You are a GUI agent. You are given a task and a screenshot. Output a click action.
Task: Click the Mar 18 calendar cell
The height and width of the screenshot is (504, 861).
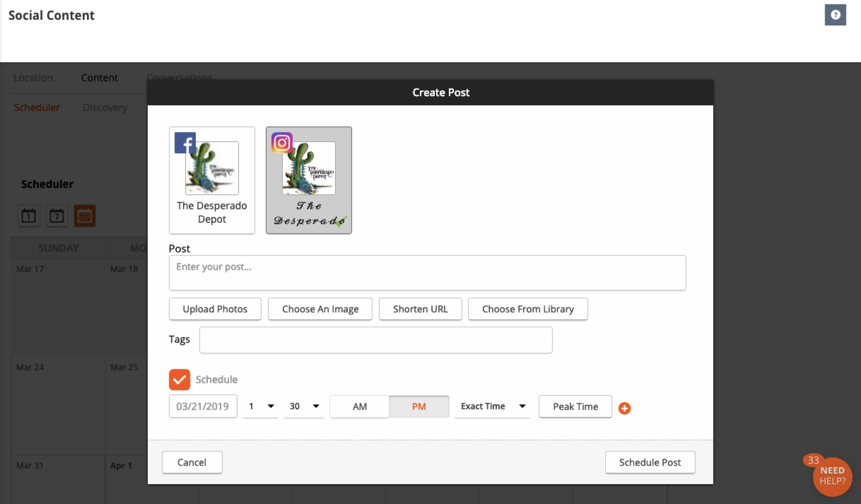[x=127, y=307]
